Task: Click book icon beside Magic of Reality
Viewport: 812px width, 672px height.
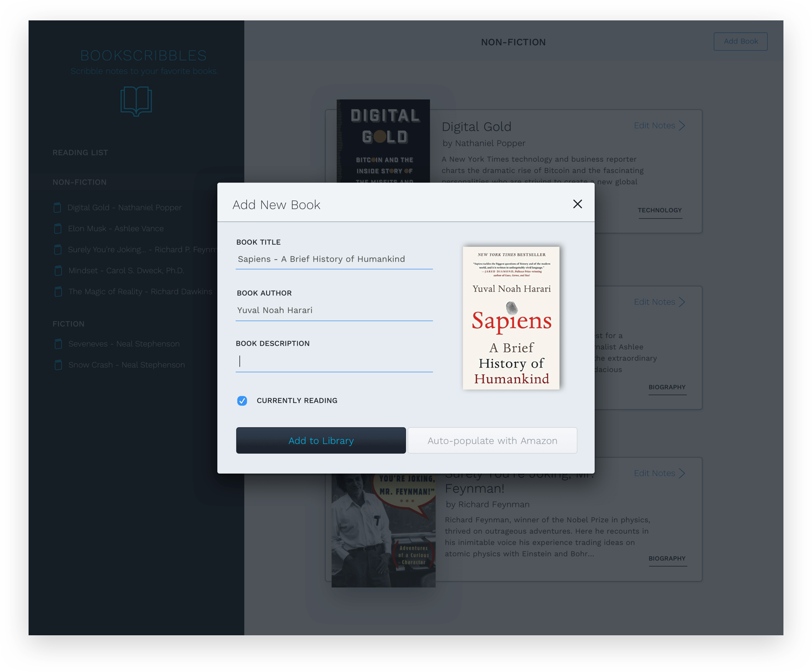Action: click(x=58, y=292)
